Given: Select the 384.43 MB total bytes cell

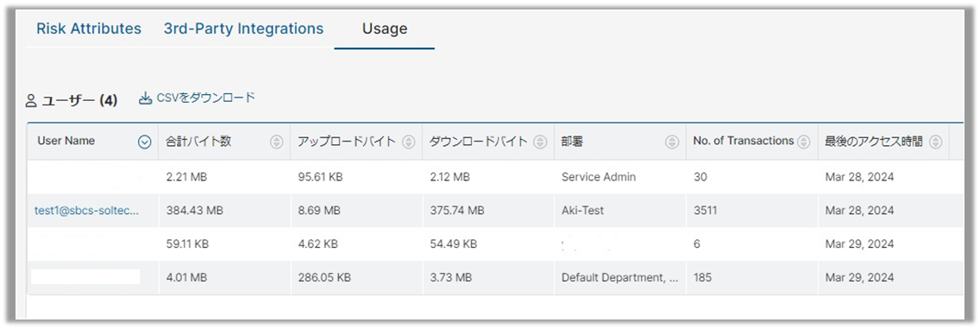Looking at the screenshot, I should tap(224, 211).
